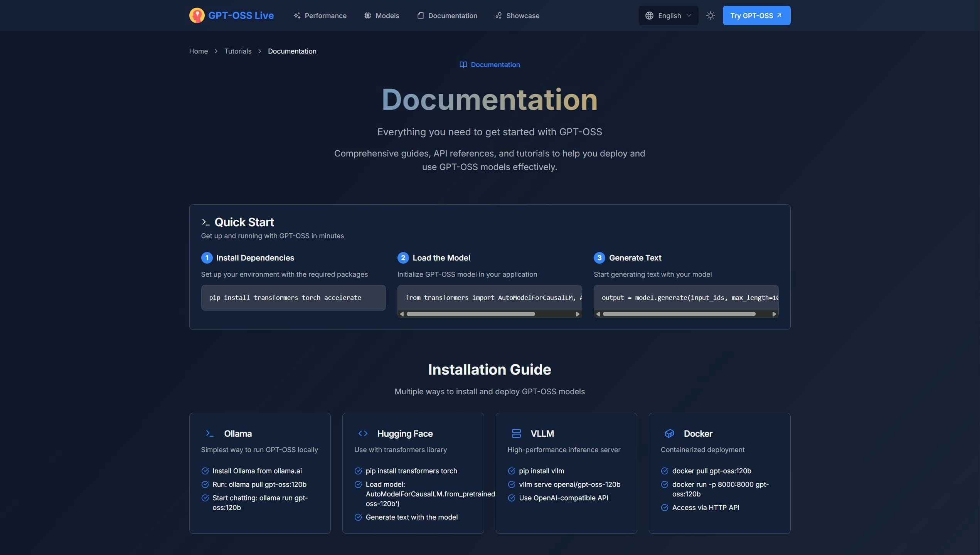The image size is (980, 555).
Task: Click the share icon beside Showcase
Action: click(498, 15)
